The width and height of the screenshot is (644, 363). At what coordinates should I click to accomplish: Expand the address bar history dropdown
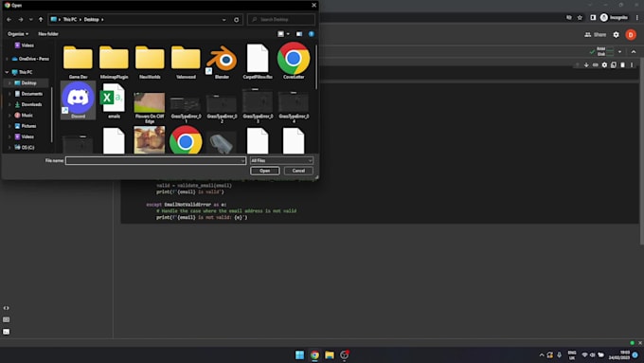(x=224, y=19)
